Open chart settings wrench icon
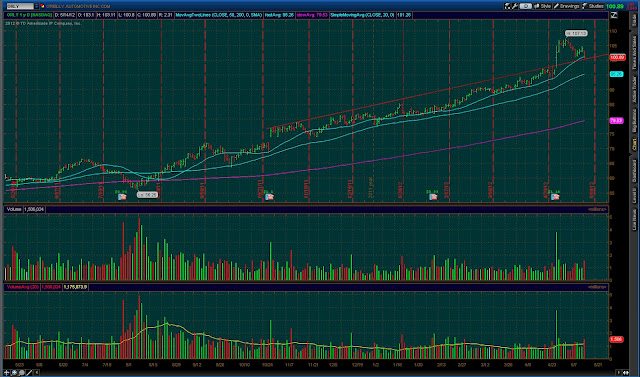 [x=515, y=6]
